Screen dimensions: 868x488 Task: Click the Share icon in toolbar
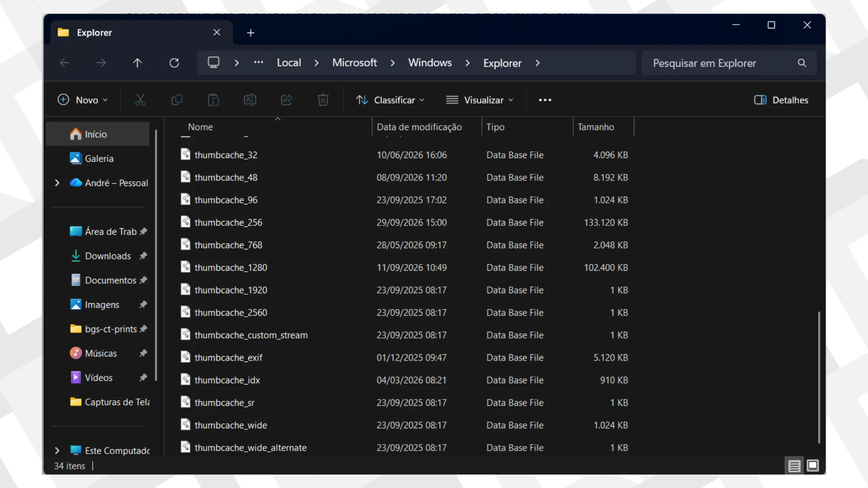click(287, 100)
